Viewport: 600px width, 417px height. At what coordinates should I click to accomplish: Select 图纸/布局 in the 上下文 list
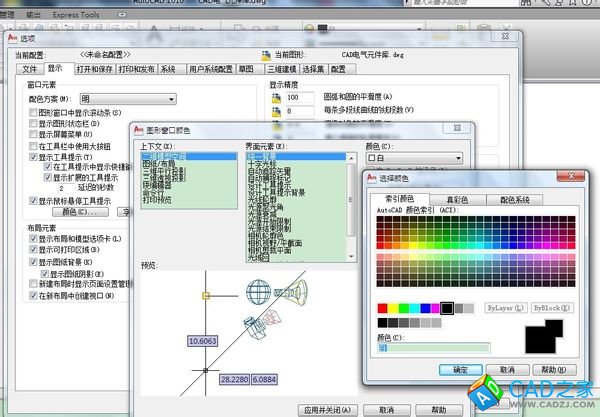pyautogui.click(x=160, y=164)
